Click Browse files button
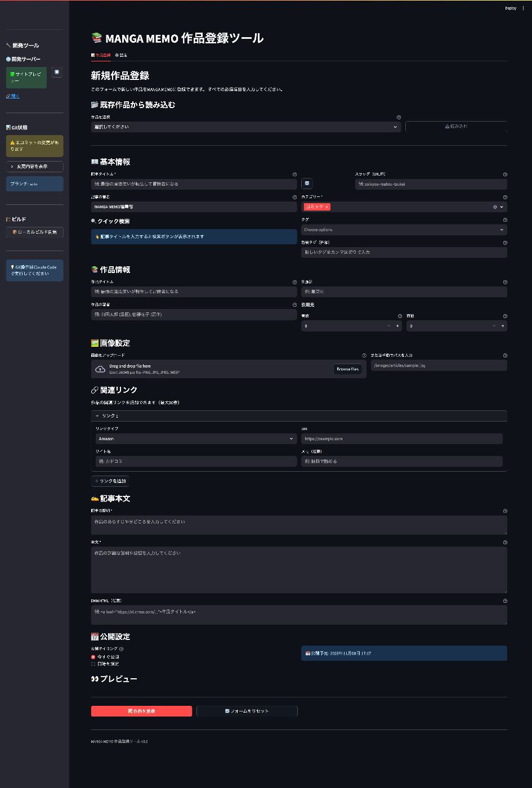Image resolution: width=532 pixels, height=788 pixels. (x=347, y=369)
